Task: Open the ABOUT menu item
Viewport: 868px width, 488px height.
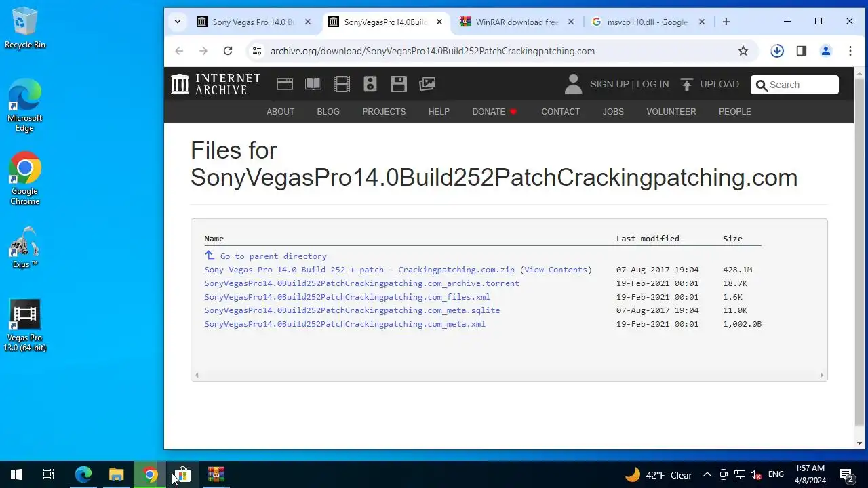Action: pyautogui.click(x=280, y=111)
